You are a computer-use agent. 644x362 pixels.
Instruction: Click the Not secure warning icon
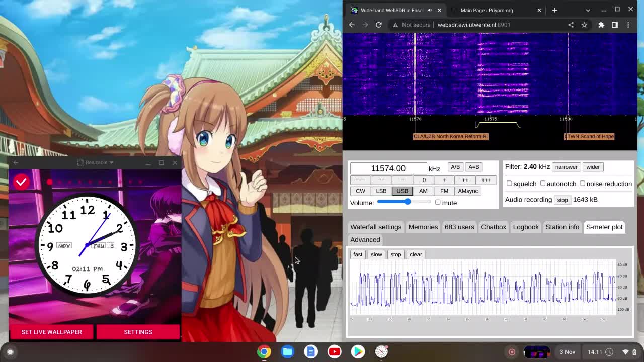(x=395, y=25)
